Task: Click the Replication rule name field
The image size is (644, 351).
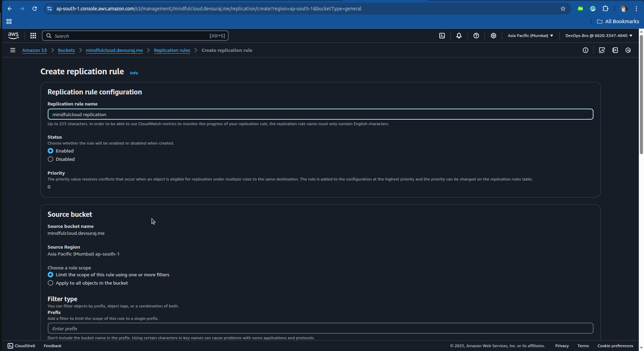Action: point(320,114)
